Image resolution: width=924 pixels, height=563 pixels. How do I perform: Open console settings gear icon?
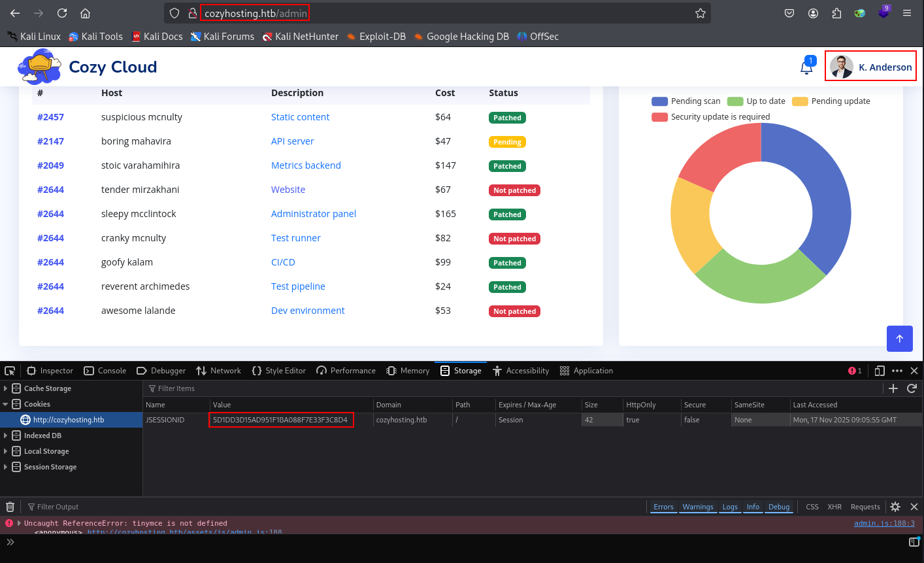click(x=895, y=507)
